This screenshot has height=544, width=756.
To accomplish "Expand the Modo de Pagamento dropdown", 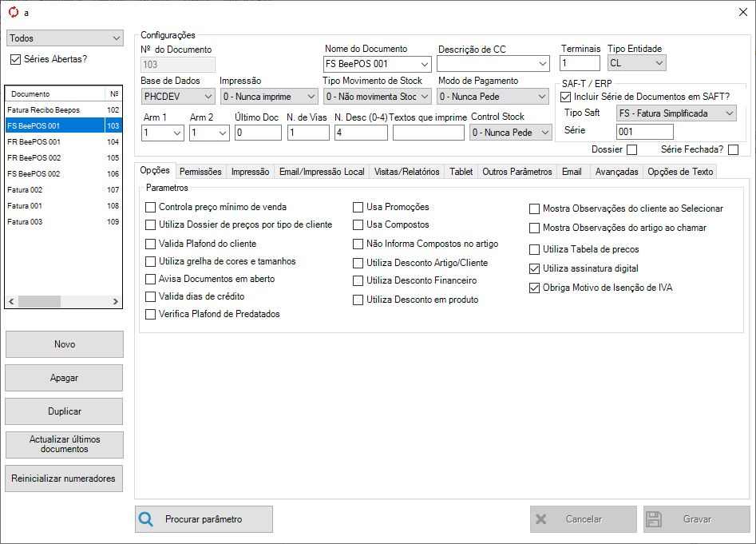I will pos(493,97).
